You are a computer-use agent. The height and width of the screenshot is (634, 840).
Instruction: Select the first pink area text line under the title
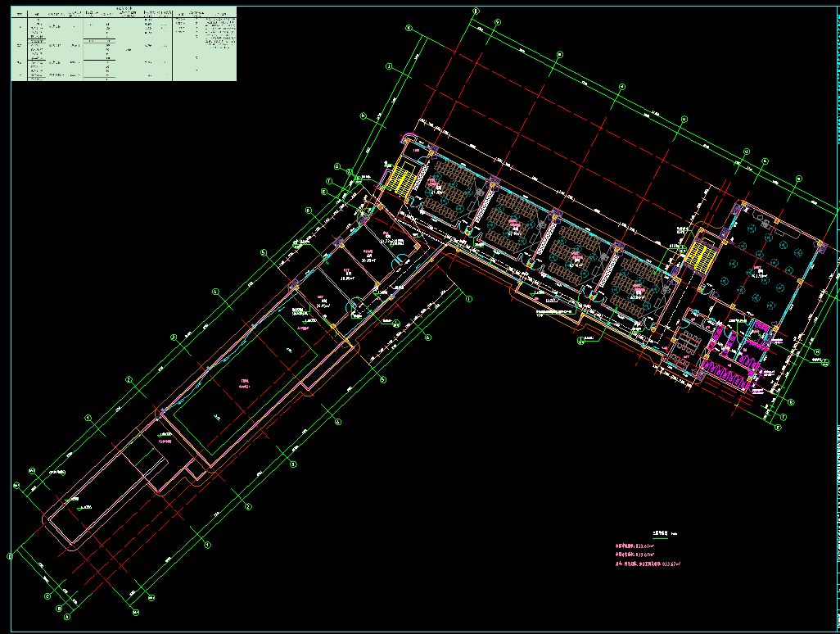coord(635,546)
